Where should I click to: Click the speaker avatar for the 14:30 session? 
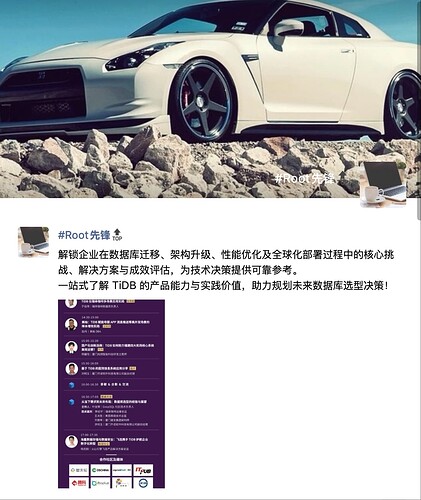point(71,325)
